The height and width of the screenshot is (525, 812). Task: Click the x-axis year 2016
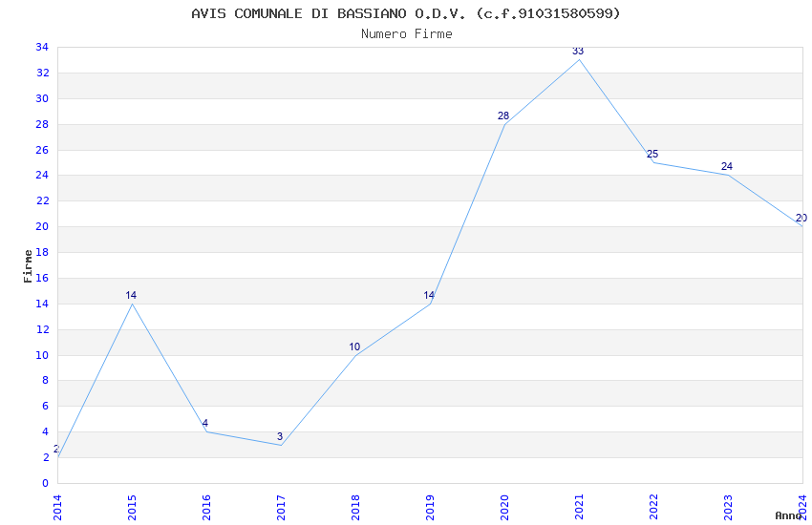click(206, 508)
